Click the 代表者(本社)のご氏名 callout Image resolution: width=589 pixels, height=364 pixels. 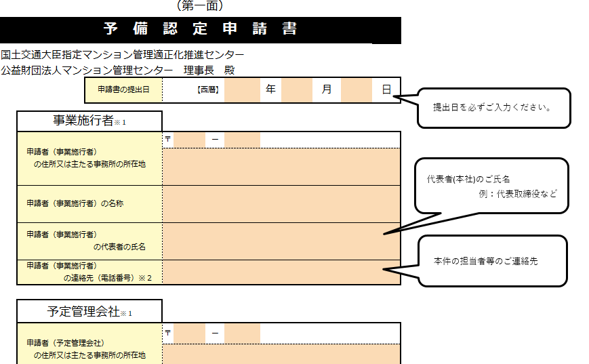[491, 186]
